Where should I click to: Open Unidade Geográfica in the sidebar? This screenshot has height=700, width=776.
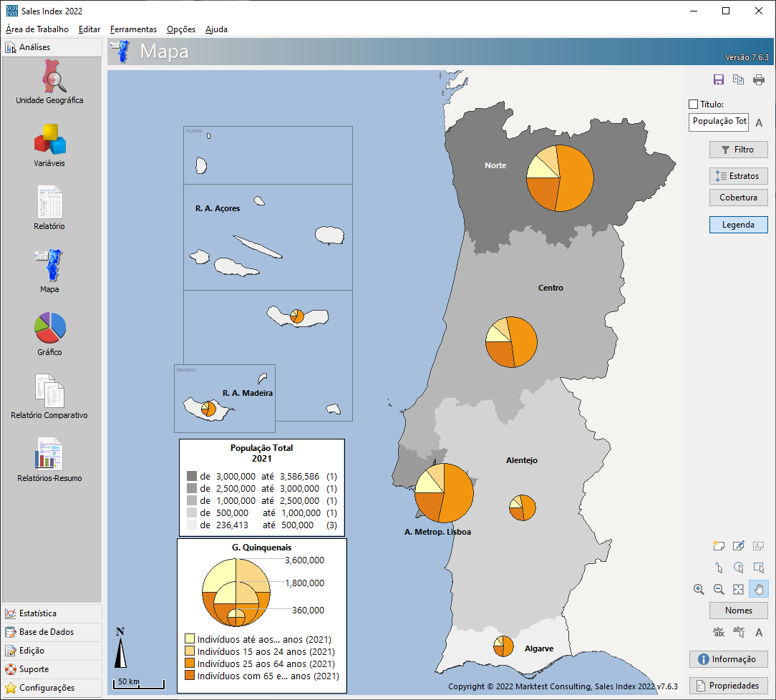(49, 82)
